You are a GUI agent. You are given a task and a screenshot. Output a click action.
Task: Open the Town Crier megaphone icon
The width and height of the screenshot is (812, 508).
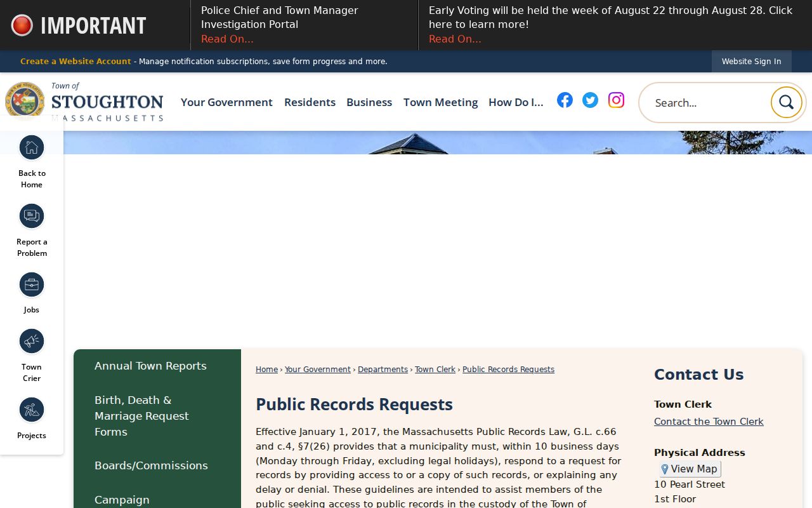tap(32, 342)
